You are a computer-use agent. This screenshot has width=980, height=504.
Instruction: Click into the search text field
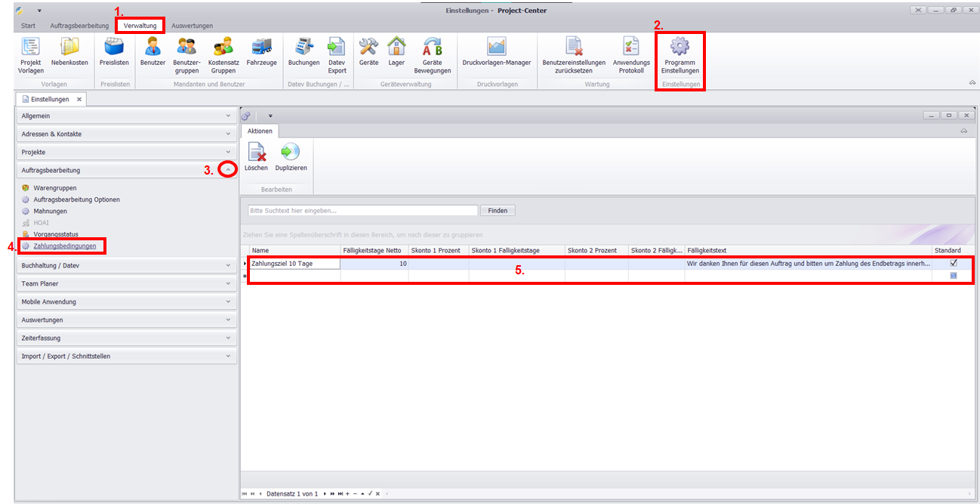(x=362, y=211)
